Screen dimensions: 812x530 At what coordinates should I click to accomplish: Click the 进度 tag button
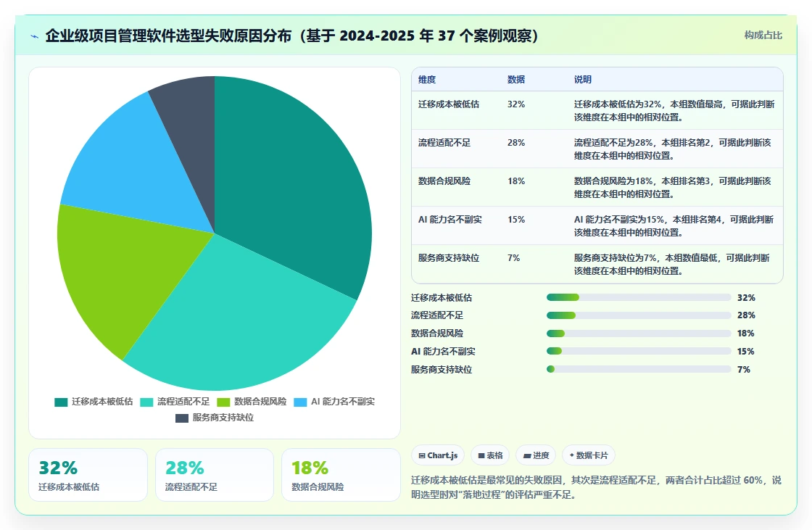coord(536,455)
